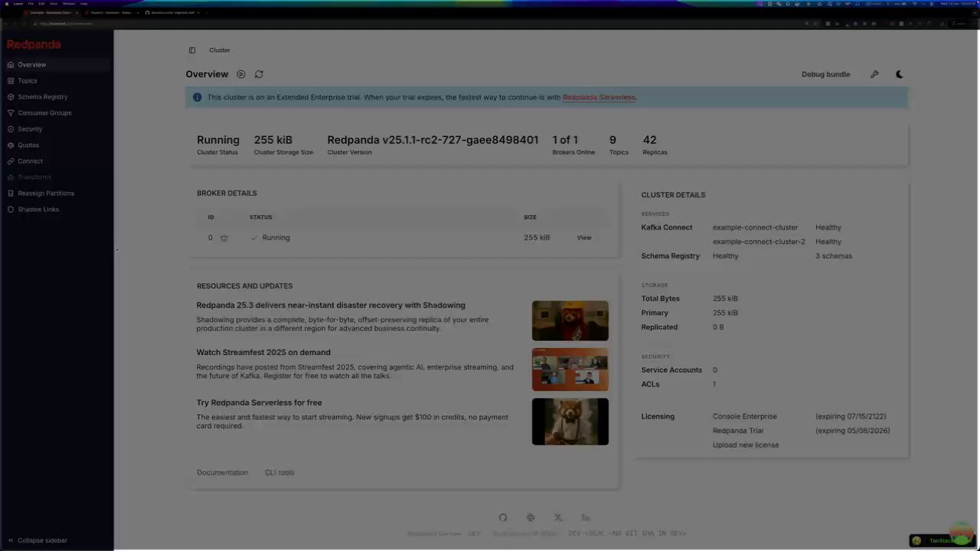Click the Serverless red panda thumbnail
The width and height of the screenshot is (980, 551).
click(570, 422)
